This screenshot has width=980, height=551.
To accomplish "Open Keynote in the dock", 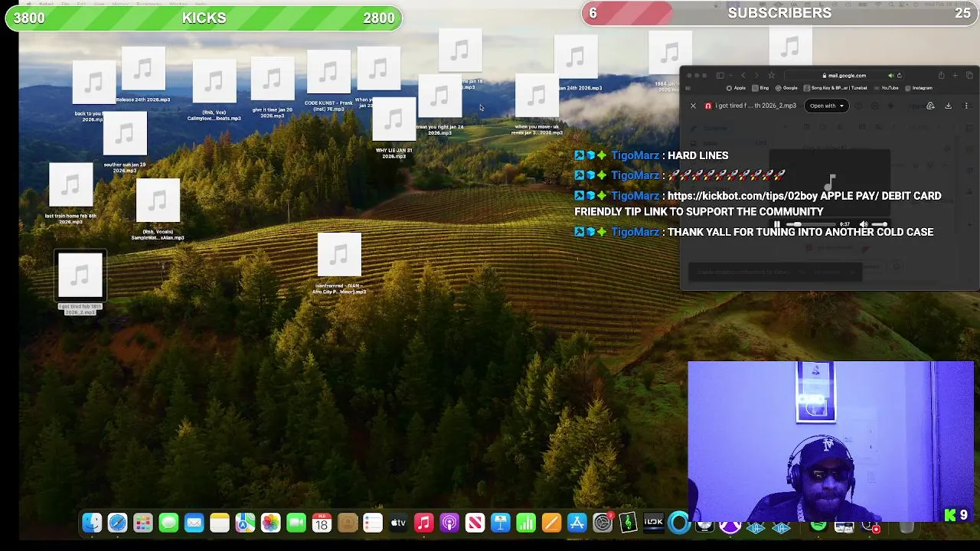I will [500, 523].
